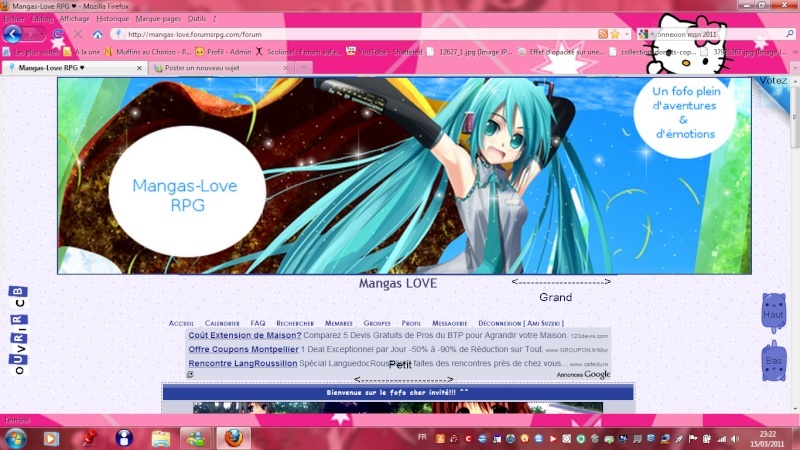Open the Offre Coupons Montpellier ad link
The image size is (800, 450).
coord(243,349)
